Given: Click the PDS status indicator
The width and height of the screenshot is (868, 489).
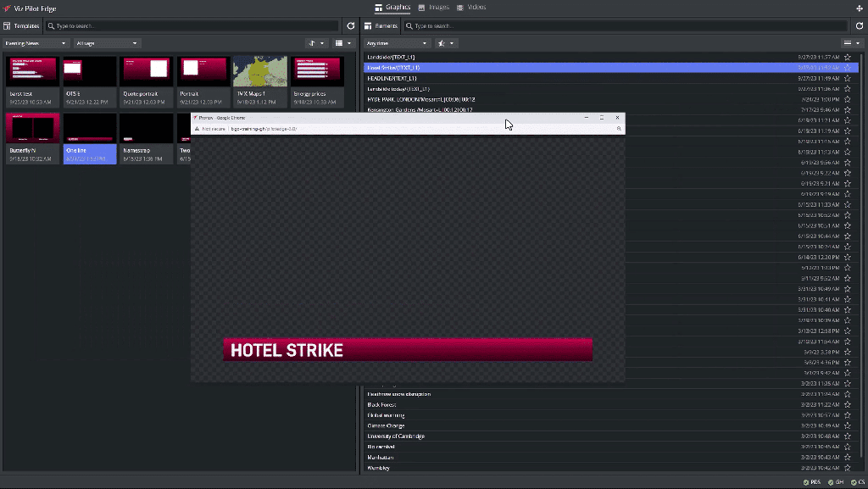Looking at the screenshot, I should point(811,482).
